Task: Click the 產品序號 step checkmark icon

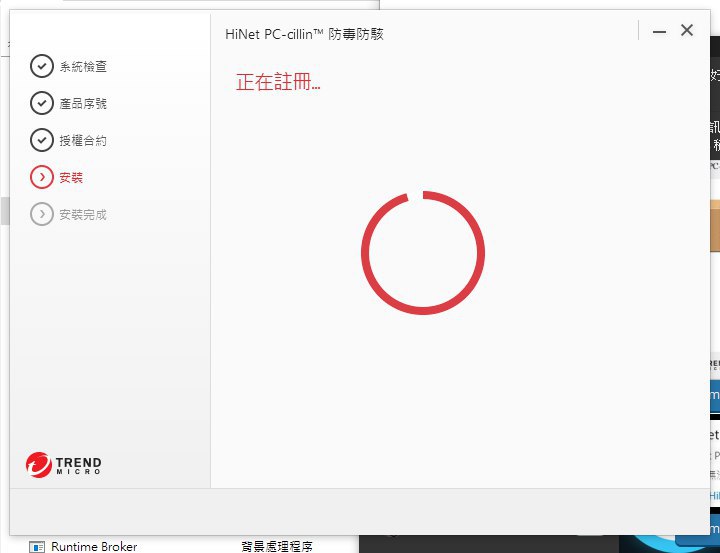Action: pos(41,103)
